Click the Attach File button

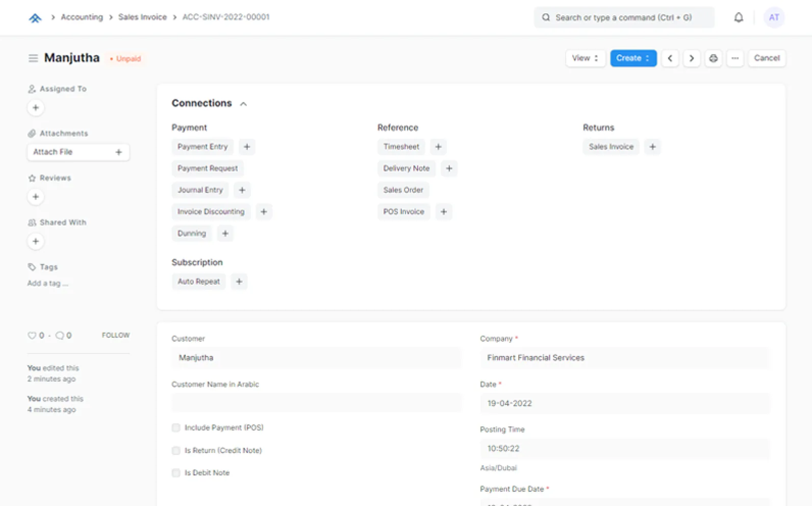78,152
